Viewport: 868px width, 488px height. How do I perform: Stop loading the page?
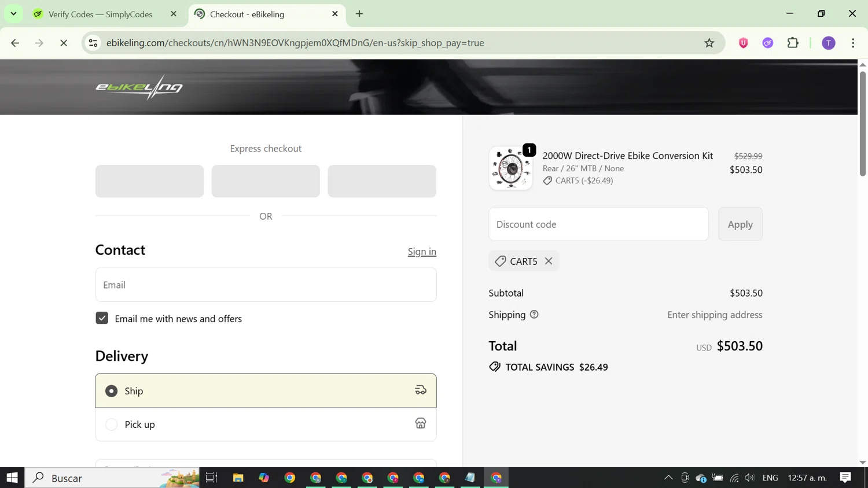tap(64, 43)
